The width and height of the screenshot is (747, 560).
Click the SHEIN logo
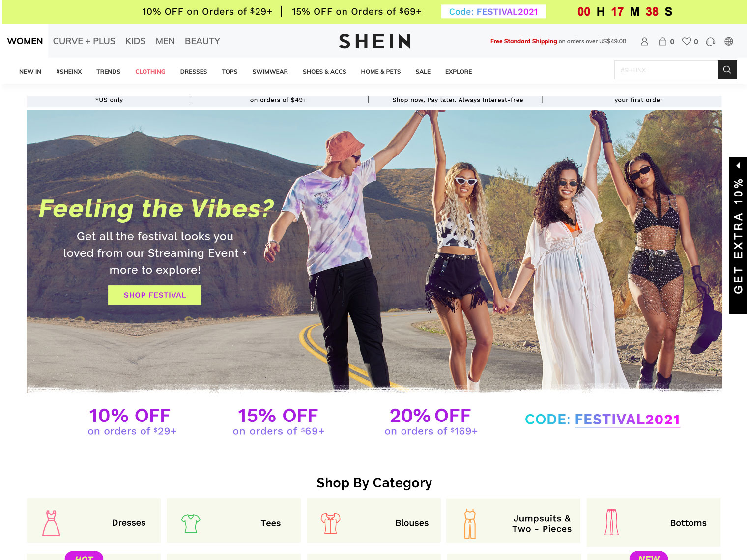(374, 41)
